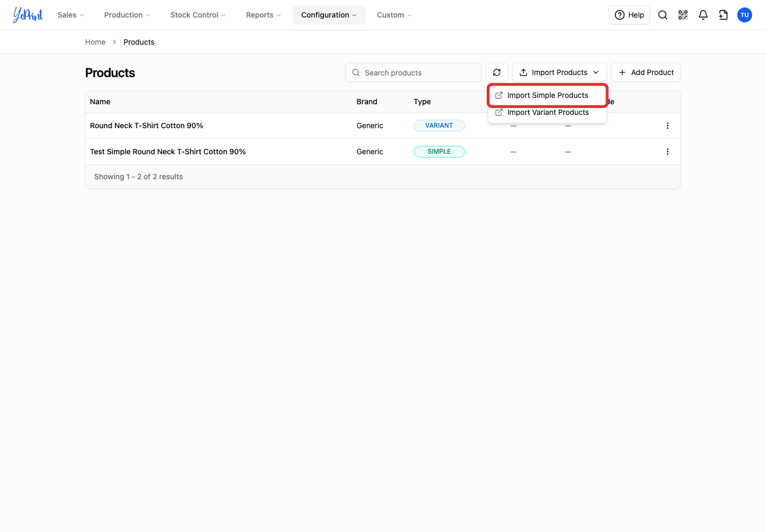
Task: Click the Add Product button
Action: coord(646,72)
